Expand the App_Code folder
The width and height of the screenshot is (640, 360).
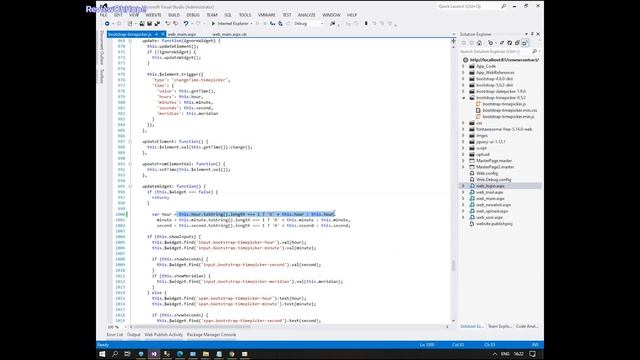(x=463, y=66)
